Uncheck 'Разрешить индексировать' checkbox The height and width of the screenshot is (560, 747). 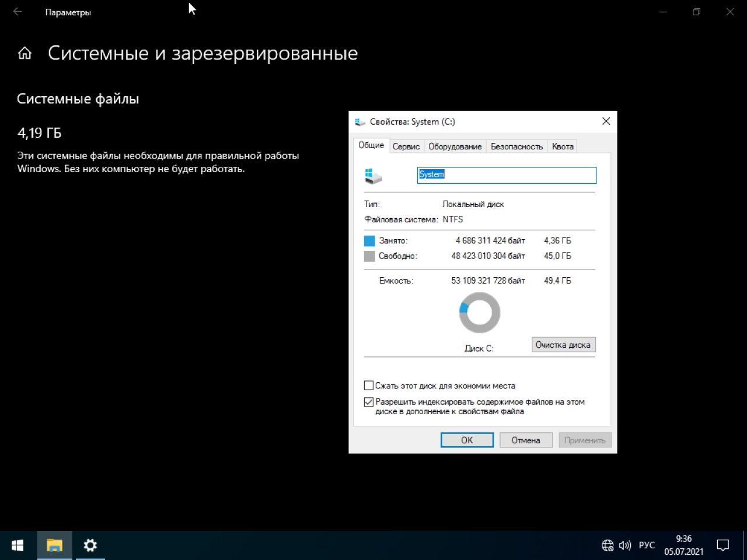pyautogui.click(x=369, y=402)
